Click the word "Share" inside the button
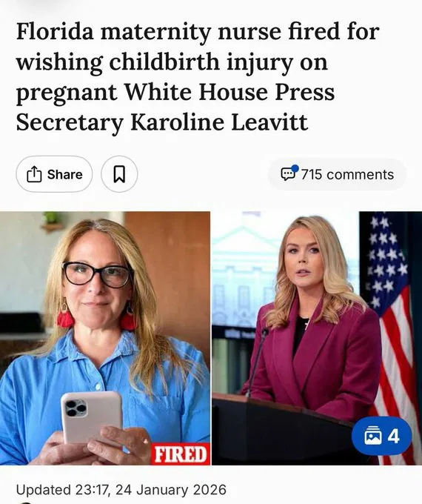The image size is (422, 504). click(x=65, y=174)
